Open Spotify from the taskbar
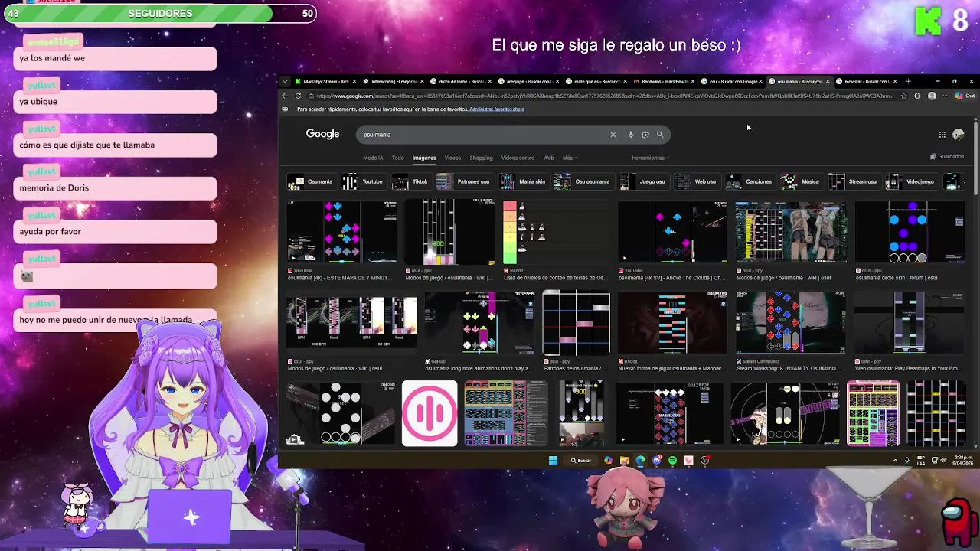This screenshot has height=551, width=980. tap(672, 460)
